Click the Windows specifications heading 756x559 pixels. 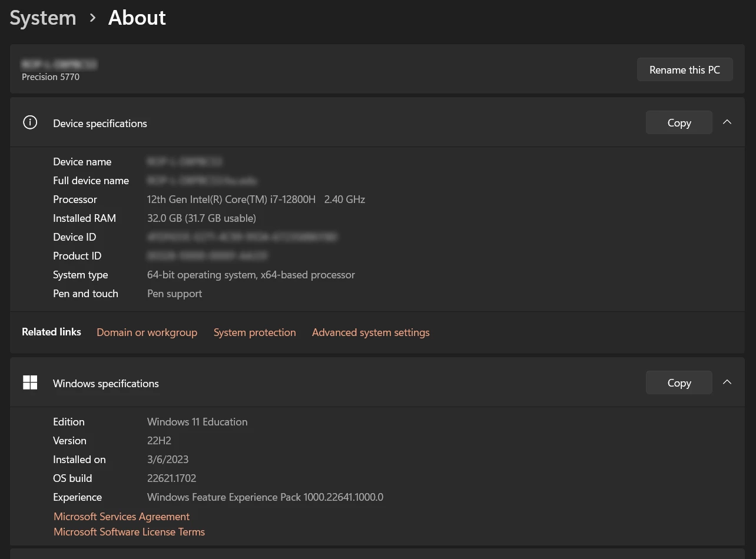coord(106,384)
